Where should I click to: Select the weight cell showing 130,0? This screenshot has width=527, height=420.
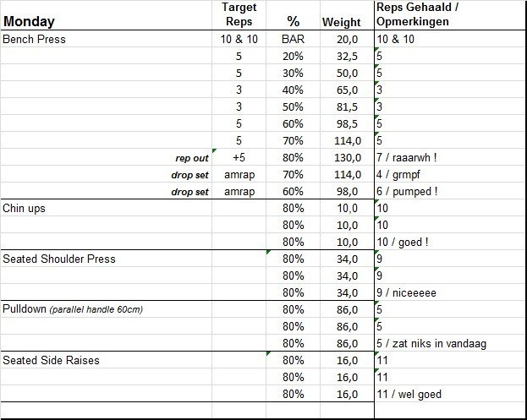pos(347,157)
